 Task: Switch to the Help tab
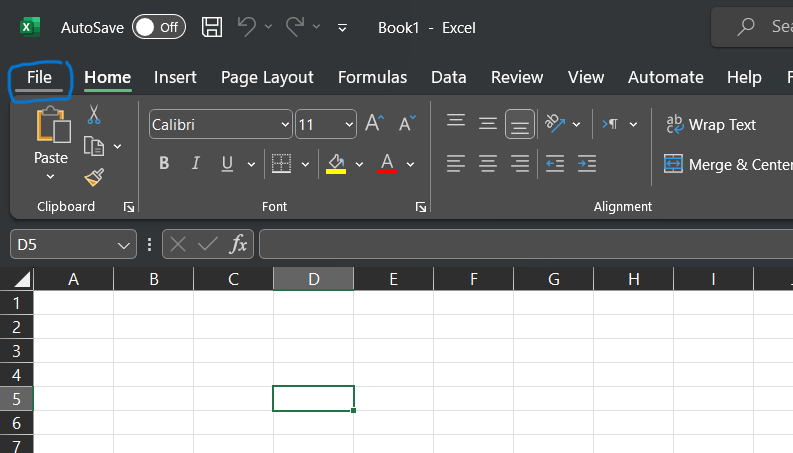[x=744, y=77]
